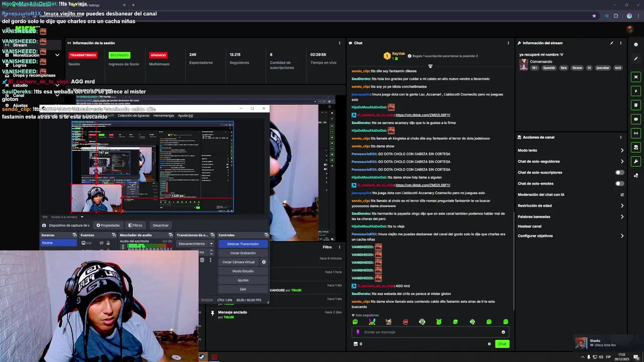
Task: Click the wrench tools icon in the sidebar
Action: (636, 161)
